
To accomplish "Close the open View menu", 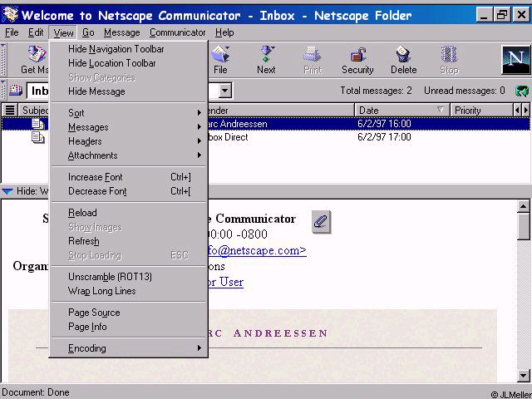I will tap(63, 32).
